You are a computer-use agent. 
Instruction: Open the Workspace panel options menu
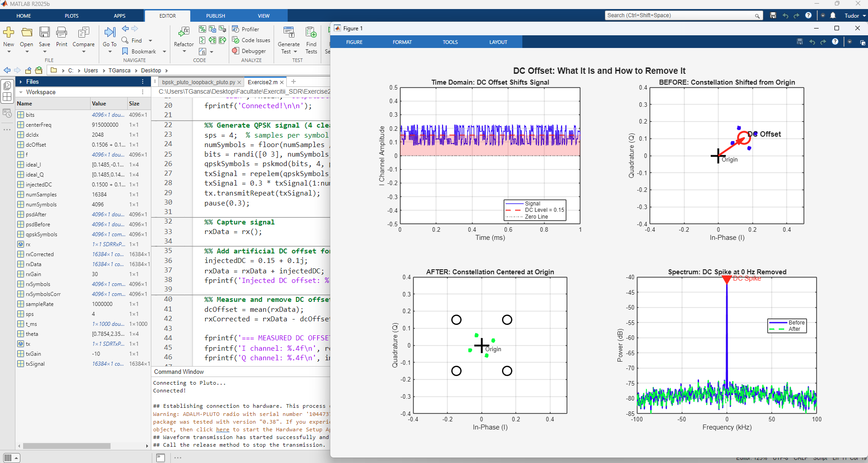[x=143, y=92]
